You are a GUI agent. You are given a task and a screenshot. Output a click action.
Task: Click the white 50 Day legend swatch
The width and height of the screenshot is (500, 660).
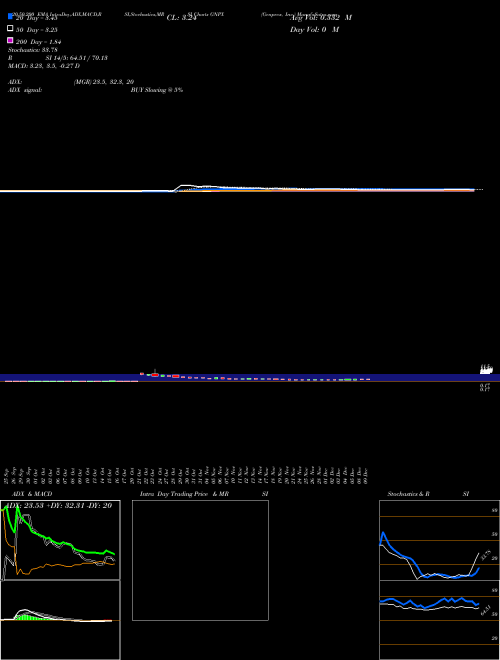coord(10,29)
